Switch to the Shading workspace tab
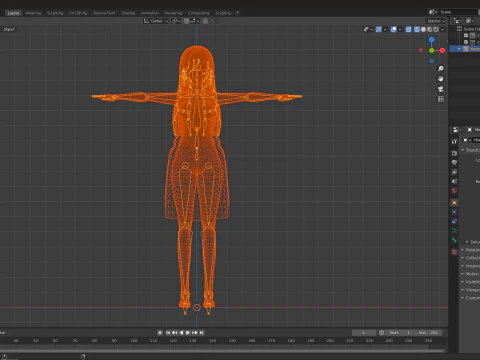Image resolution: width=480 pixels, height=360 pixels. (x=128, y=13)
